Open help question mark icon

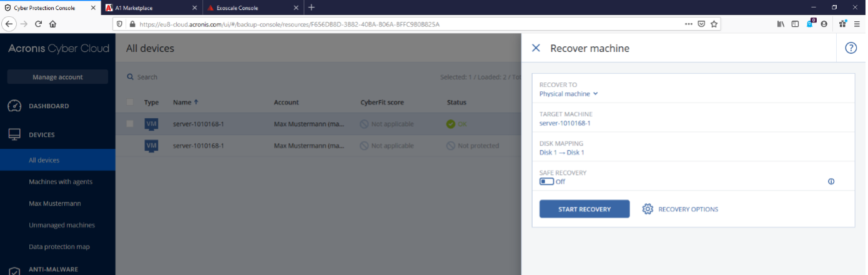pos(851,48)
